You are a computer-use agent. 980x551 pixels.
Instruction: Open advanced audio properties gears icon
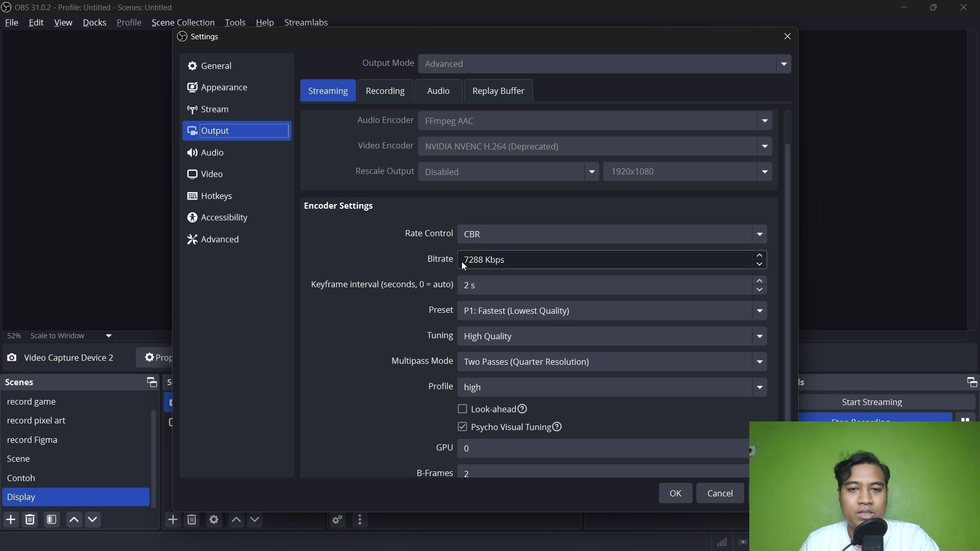(x=337, y=521)
